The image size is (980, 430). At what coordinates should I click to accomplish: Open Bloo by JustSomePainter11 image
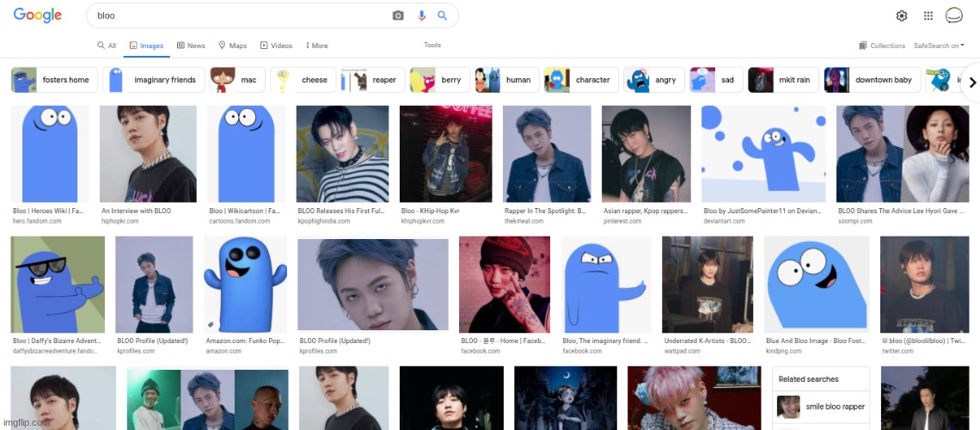point(763,154)
